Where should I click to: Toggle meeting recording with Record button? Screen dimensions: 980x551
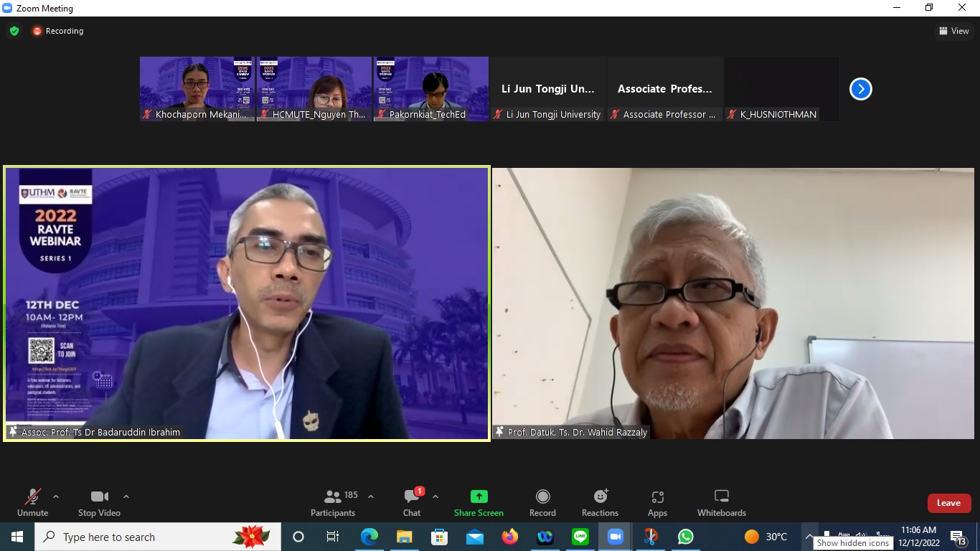542,502
